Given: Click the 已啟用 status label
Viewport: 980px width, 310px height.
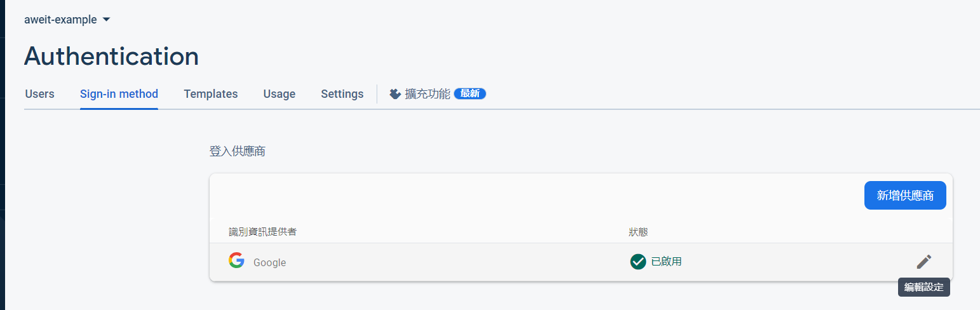Looking at the screenshot, I should [666, 262].
